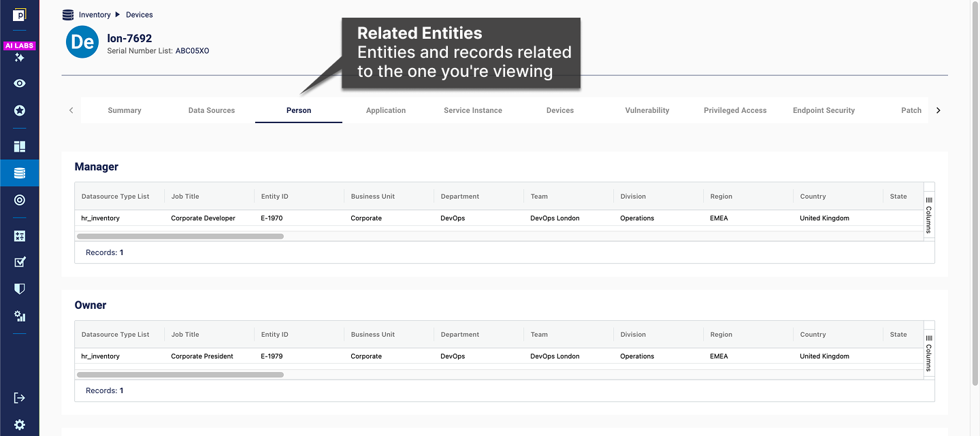The height and width of the screenshot is (436, 980).
Task: Open AI Labs sparkle icon
Action: pyautogui.click(x=20, y=58)
